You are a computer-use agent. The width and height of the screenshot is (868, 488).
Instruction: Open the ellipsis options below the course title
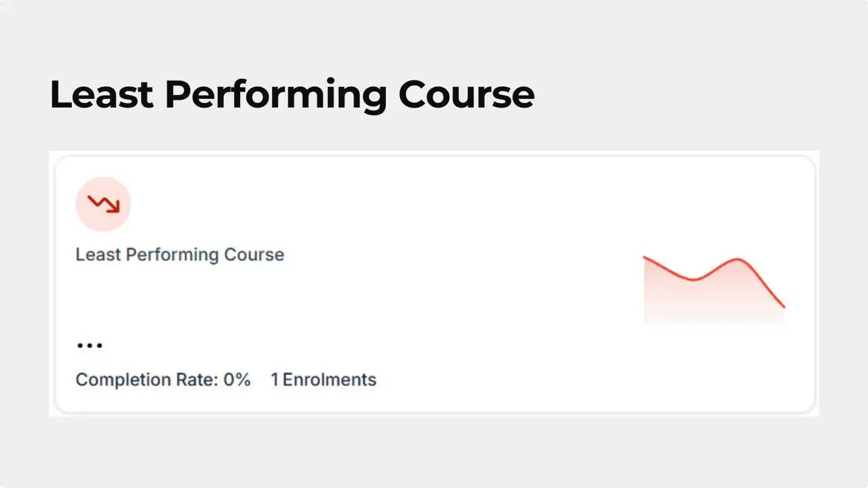[x=90, y=346]
